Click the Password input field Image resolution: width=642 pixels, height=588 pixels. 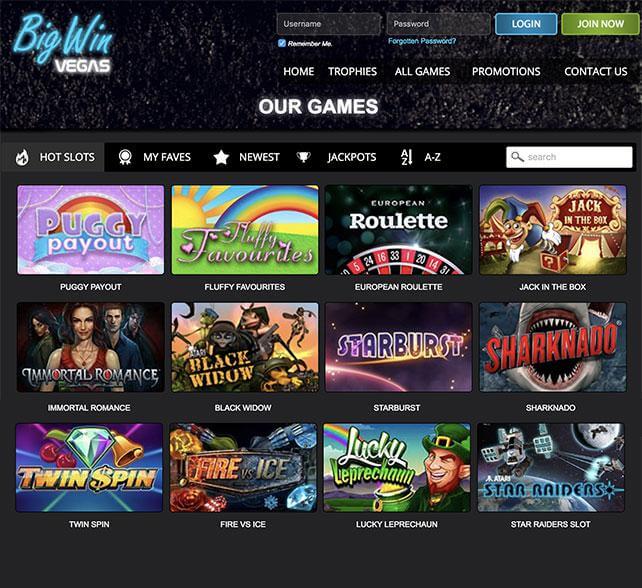tap(439, 24)
